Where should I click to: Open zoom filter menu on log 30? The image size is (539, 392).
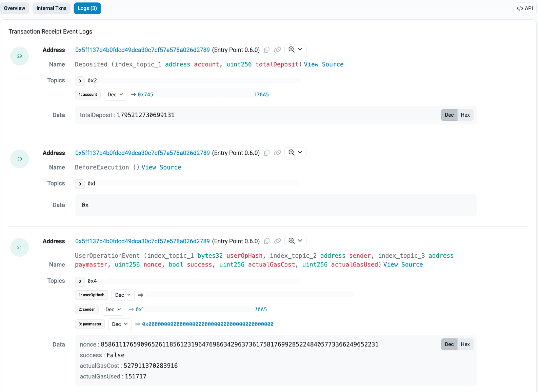click(x=295, y=153)
